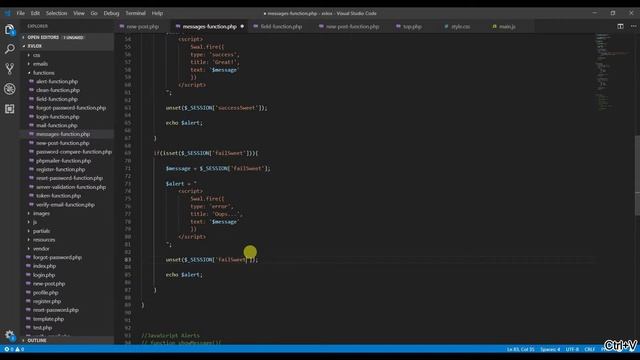Open forgot-password-function.php in the explorer
The width and height of the screenshot is (640, 360).
click(x=67, y=108)
